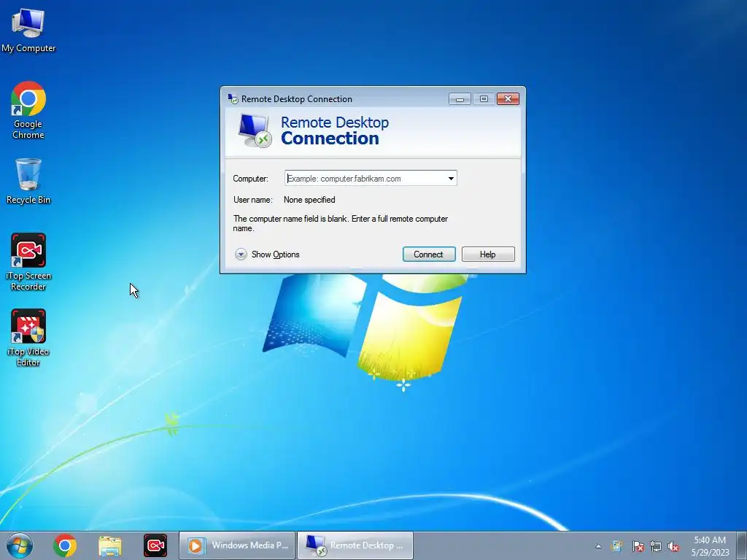Click the Help button
The height and width of the screenshot is (560, 747).
(x=488, y=254)
